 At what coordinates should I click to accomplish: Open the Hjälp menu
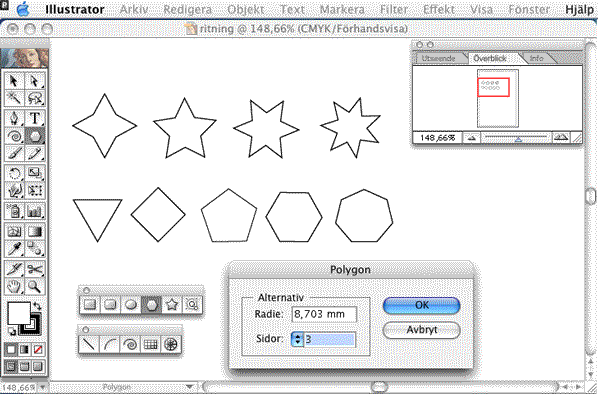click(x=579, y=9)
